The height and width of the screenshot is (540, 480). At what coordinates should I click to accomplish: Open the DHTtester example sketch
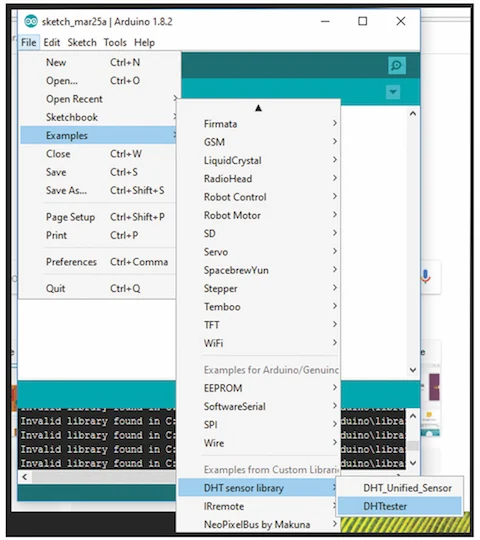click(400, 506)
